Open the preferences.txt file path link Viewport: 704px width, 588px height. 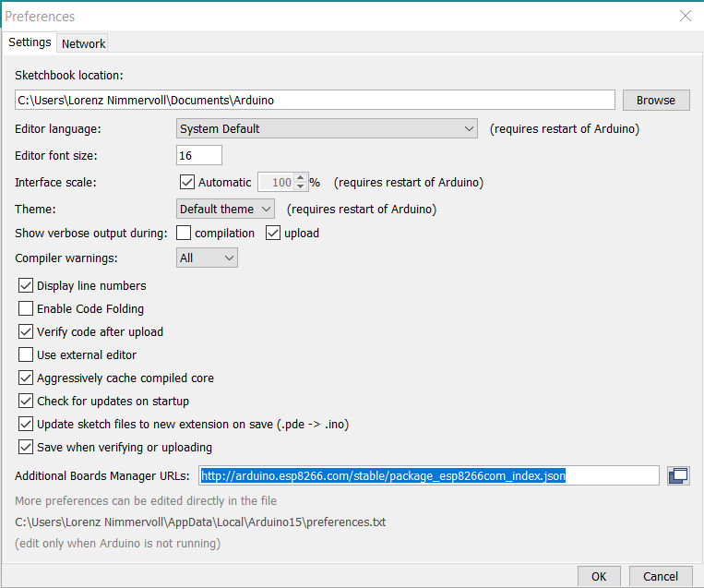(200, 522)
